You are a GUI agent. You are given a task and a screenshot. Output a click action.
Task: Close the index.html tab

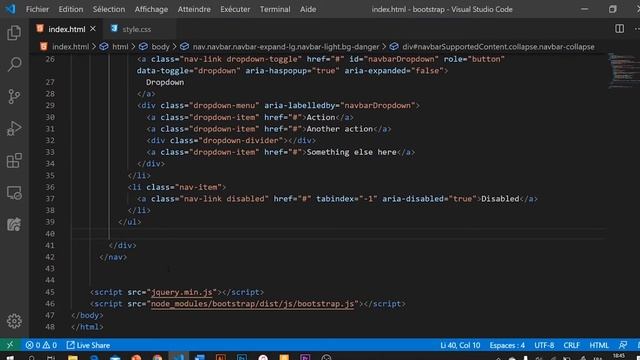click(x=93, y=29)
